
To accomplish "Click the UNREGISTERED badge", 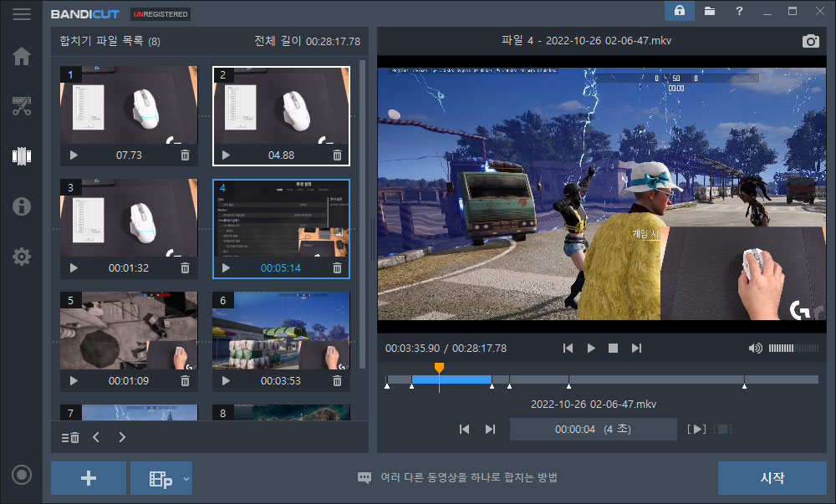I will (x=161, y=14).
